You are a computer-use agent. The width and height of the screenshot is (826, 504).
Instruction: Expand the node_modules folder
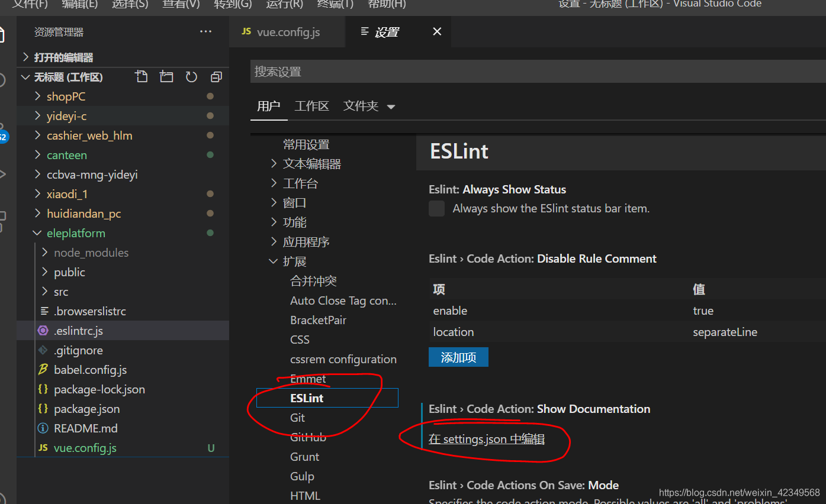[x=45, y=253]
